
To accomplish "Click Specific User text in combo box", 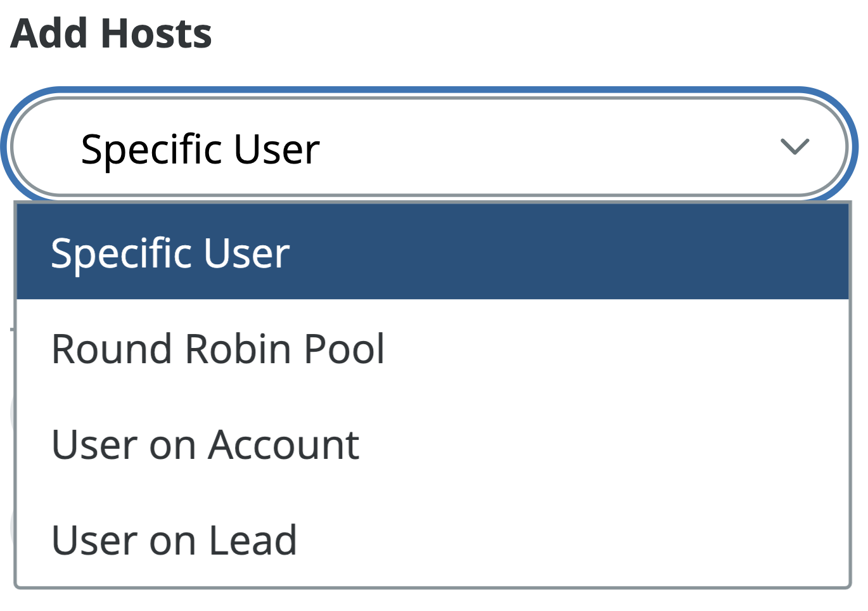I will coord(200,150).
